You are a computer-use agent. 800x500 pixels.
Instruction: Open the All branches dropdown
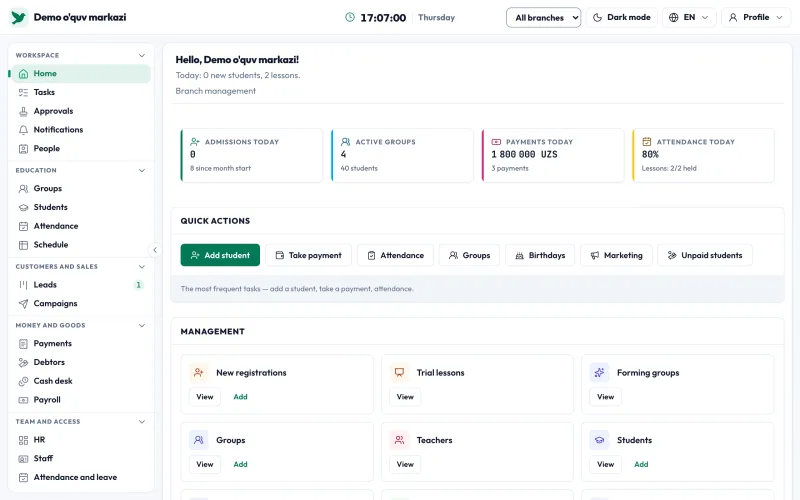(543, 17)
